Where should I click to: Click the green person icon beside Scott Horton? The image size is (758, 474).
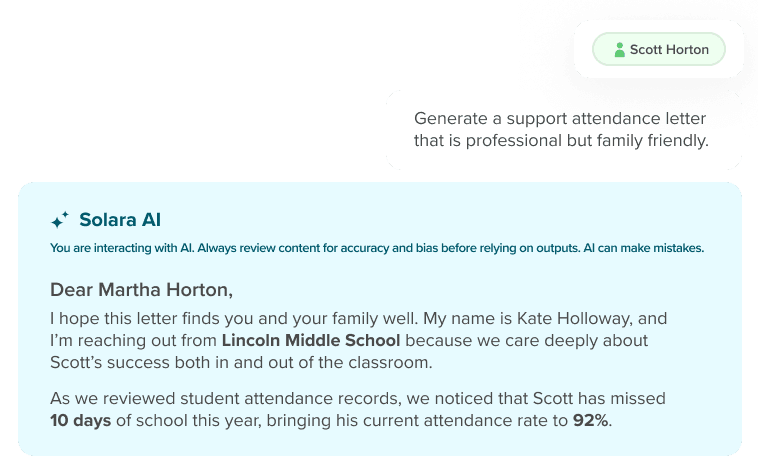click(x=619, y=50)
